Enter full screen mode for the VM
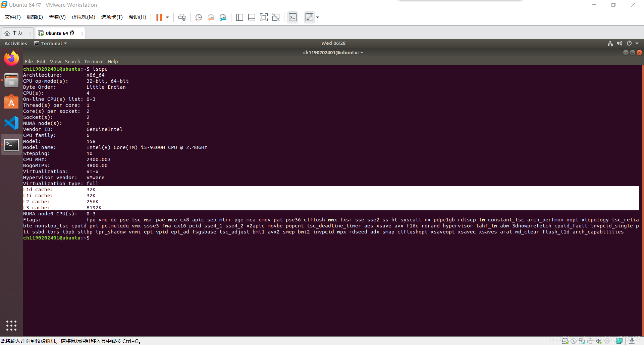This screenshot has width=644, height=345. 264,17
